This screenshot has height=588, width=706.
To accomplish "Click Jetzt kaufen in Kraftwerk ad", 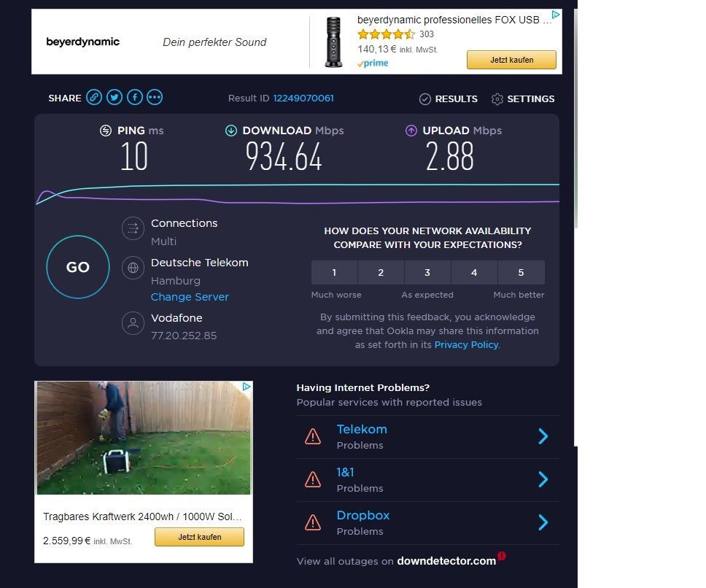I will 199,537.
